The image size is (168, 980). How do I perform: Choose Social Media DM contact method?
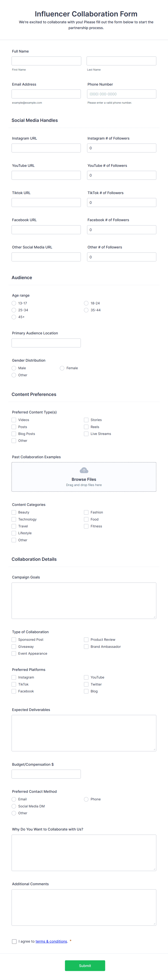14,806
